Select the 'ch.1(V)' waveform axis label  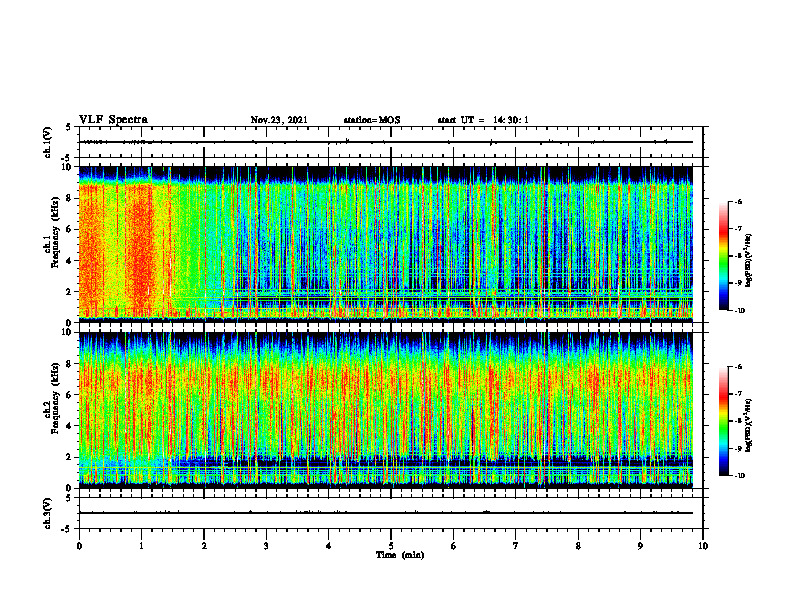(47, 142)
